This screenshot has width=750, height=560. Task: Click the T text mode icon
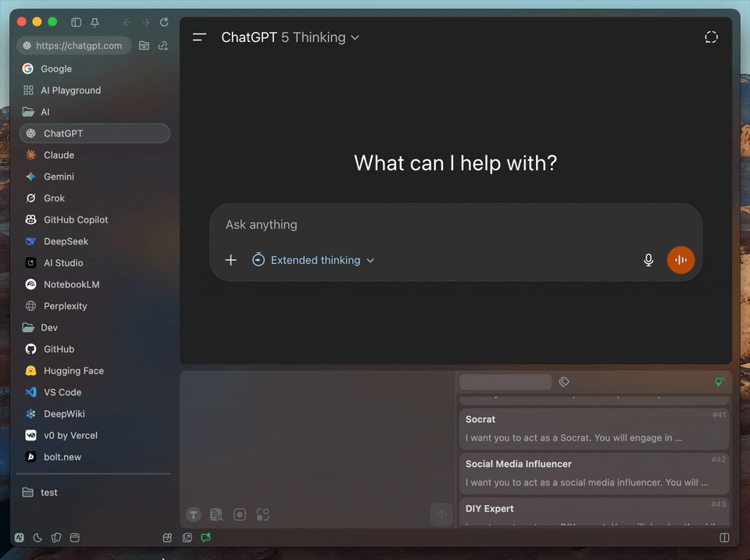pos(193,515)
